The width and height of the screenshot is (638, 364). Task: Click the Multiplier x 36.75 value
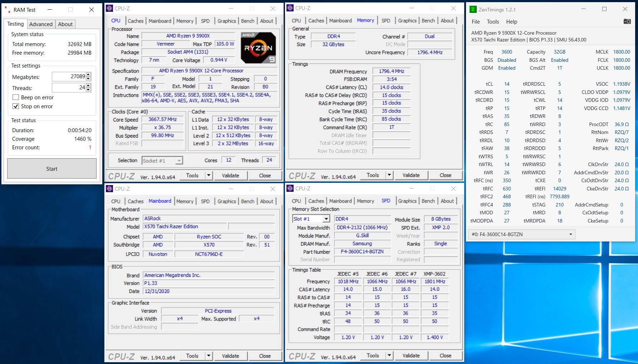pos(163,127)
